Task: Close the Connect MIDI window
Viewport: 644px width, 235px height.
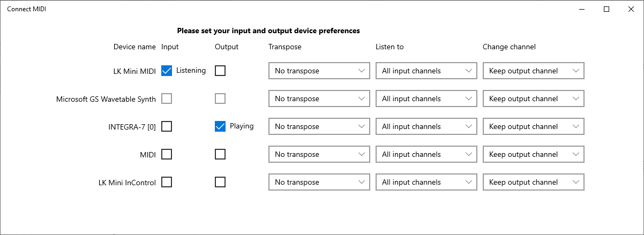Action: point(631,9)
